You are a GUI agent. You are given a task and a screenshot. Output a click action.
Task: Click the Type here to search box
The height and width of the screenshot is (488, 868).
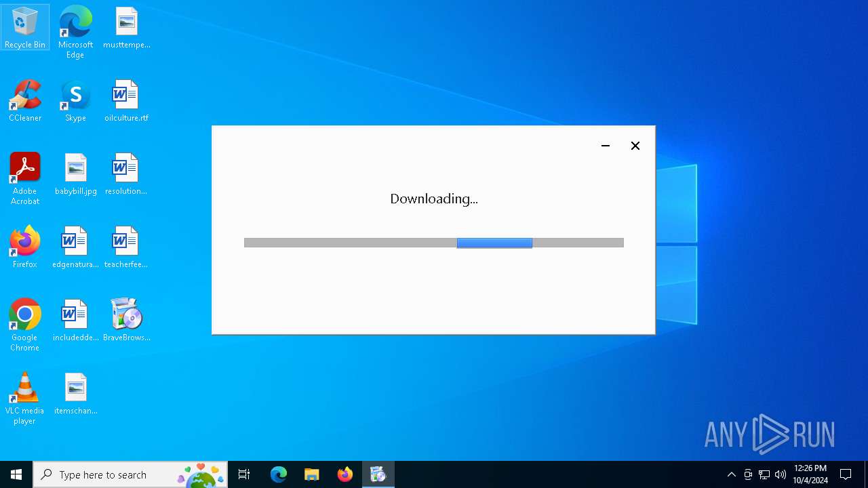130,474
